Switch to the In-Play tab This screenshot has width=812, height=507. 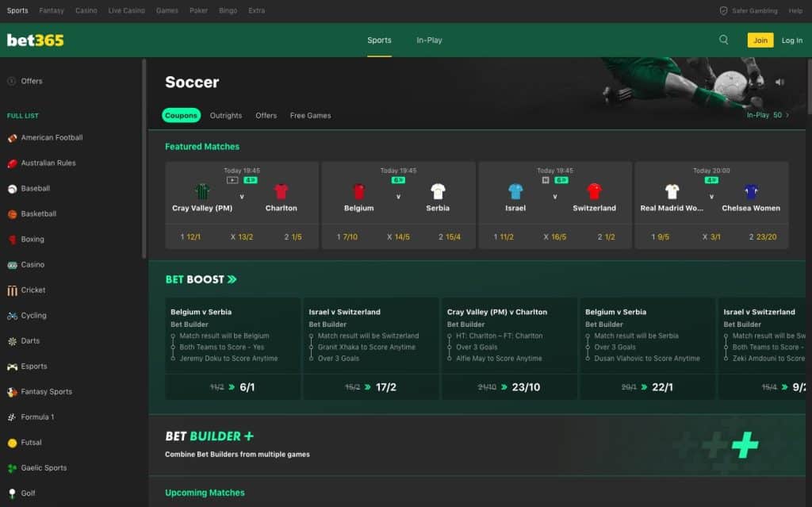click(x=429, y=40)
